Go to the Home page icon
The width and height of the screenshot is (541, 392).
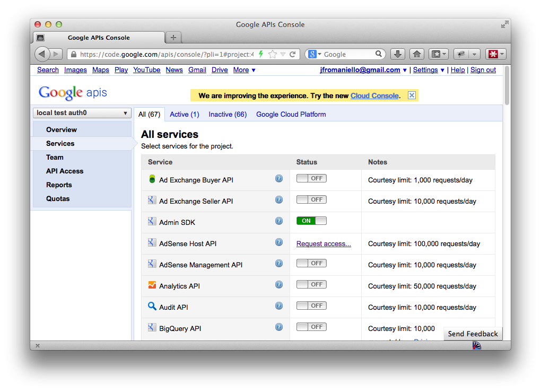(x=417, y=54)
